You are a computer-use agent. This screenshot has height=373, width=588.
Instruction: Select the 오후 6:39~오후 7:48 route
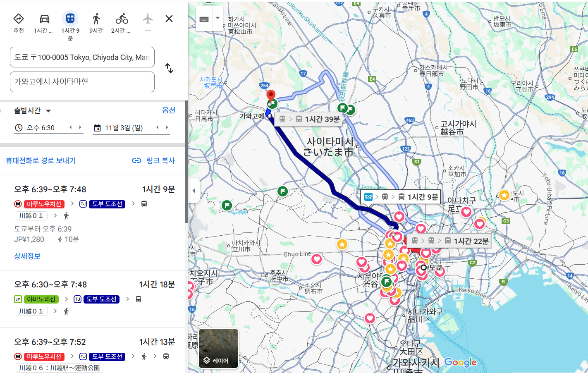pos(93,223)
